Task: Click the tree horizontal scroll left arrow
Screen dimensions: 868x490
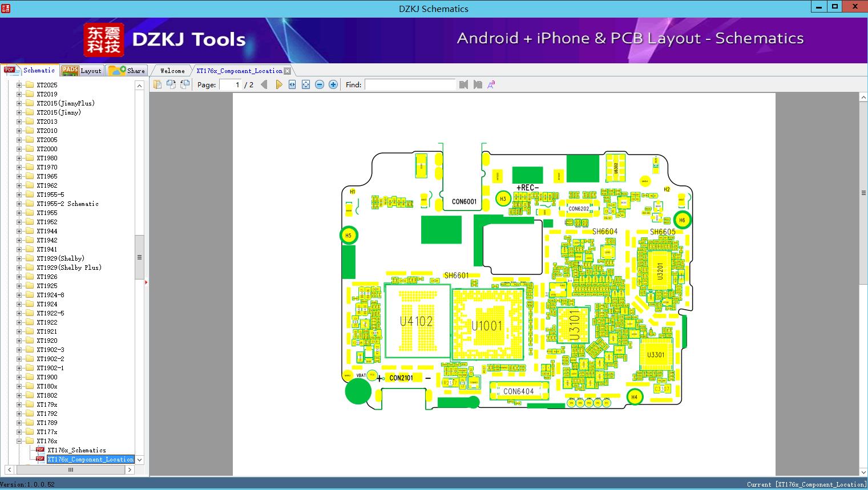Action: [x=10, y=470]
